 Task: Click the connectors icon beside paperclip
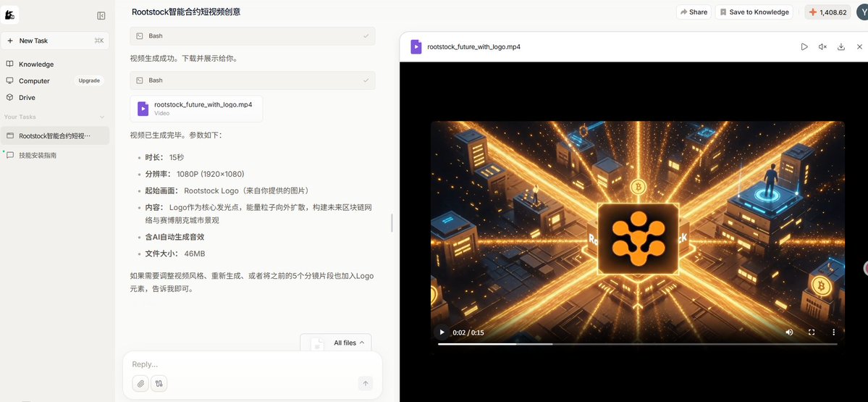pyautogui.click(x=159, y=383)
